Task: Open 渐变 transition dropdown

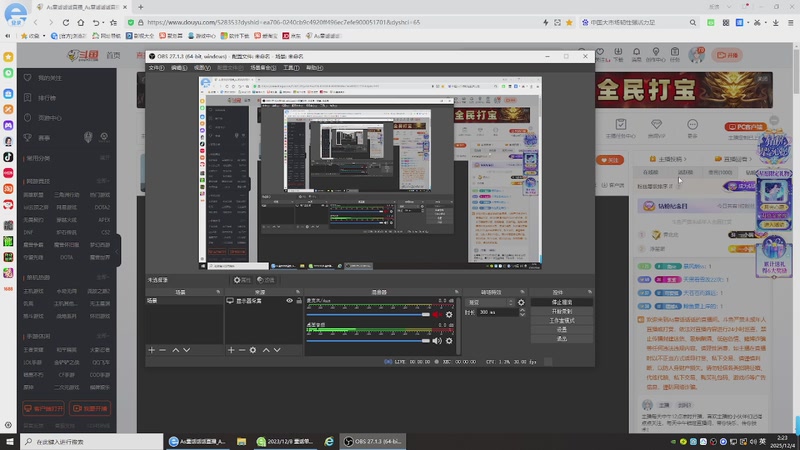Action: [x=489, y=303]
